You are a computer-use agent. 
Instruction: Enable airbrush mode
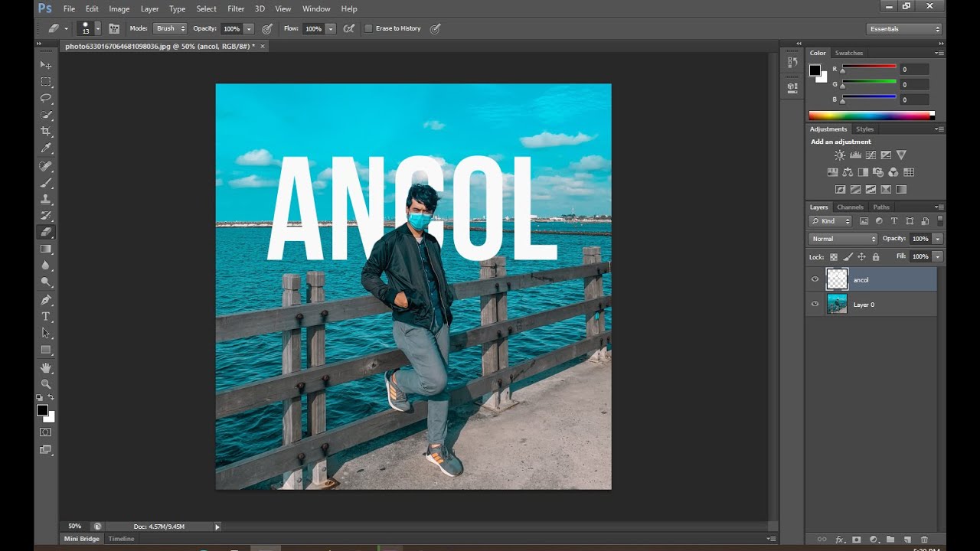[x=349, y=28]
